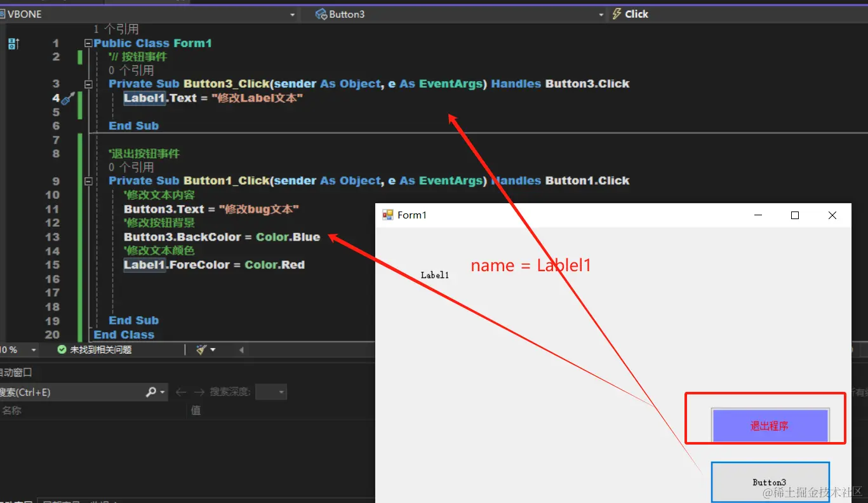868x503 pixels.
Task: Click the lightning bolt event icon beside Click
Action: coord(617,14)
